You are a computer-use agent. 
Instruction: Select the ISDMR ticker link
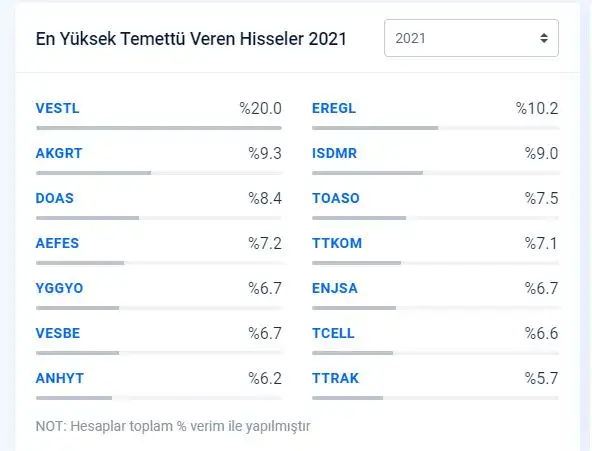point(334,153)
